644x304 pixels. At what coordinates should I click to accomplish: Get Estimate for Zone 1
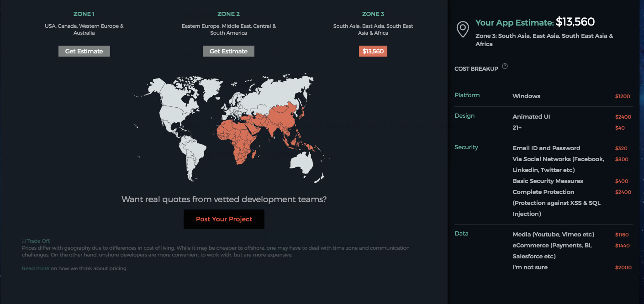tap(84, 51)
